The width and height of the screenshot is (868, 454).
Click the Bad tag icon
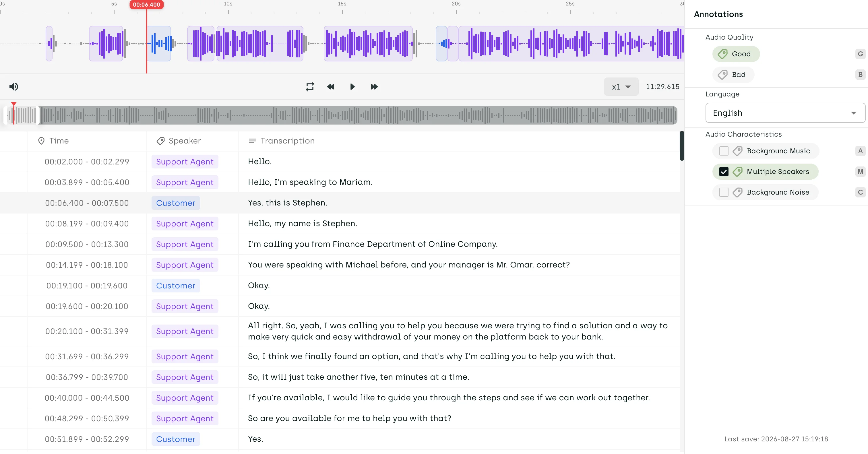(722, 74)
